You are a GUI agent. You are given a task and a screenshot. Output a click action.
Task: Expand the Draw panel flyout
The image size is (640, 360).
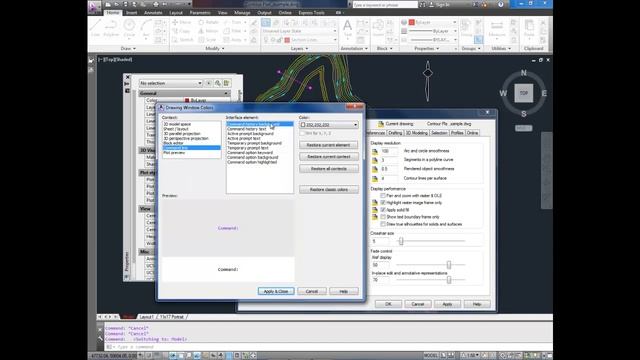(128, 49)
